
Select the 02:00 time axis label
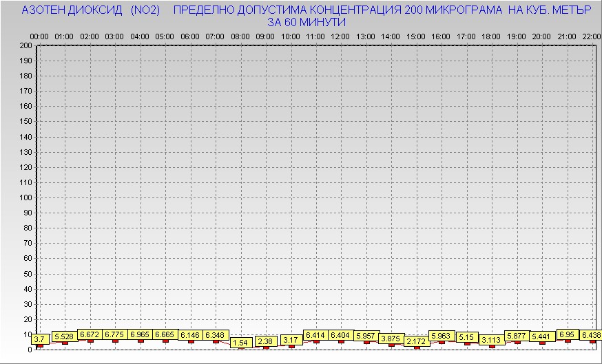[x=90, y=36]
